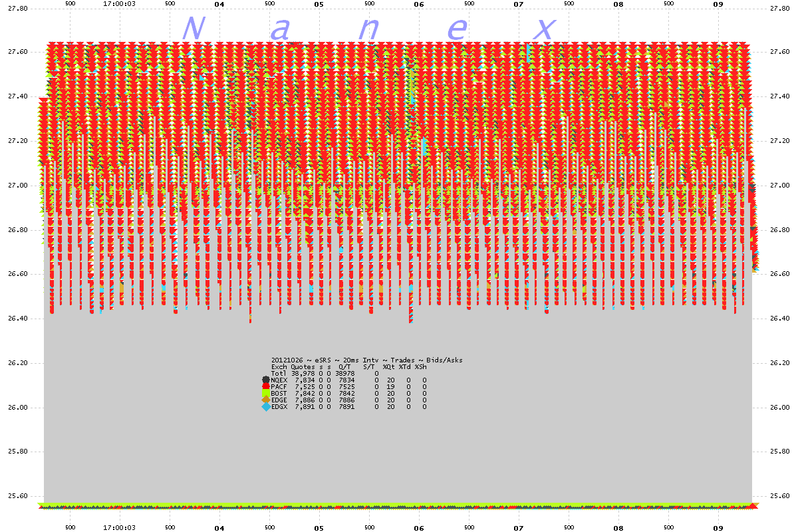Click the red PACF legend marker
798x532 pixels.
tap(266, 386)
